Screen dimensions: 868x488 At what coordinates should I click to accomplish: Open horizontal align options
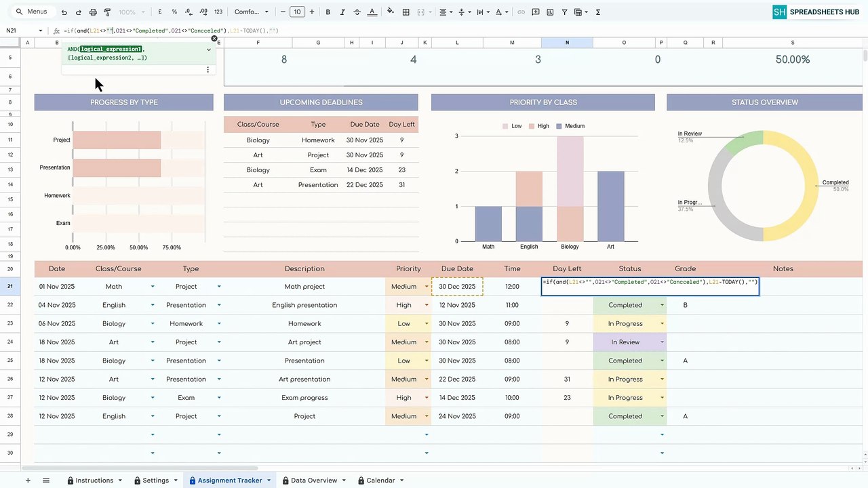click(x=445, y=12)
